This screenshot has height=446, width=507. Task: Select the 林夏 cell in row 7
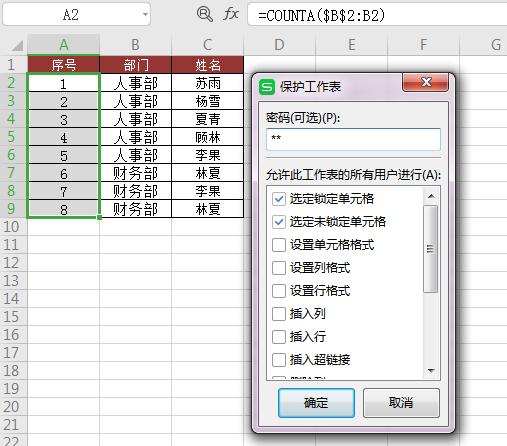(208, 173)
